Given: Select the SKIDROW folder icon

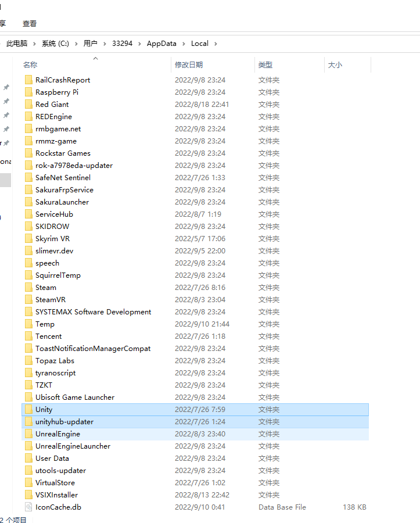Looking at the screenshot, I should pos(28,226).
